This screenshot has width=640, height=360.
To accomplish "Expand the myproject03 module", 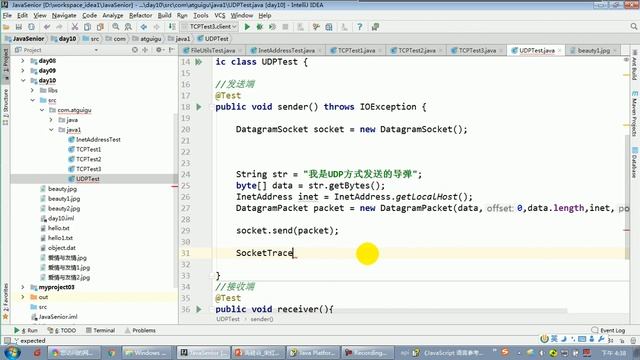I will click(23, 287).
